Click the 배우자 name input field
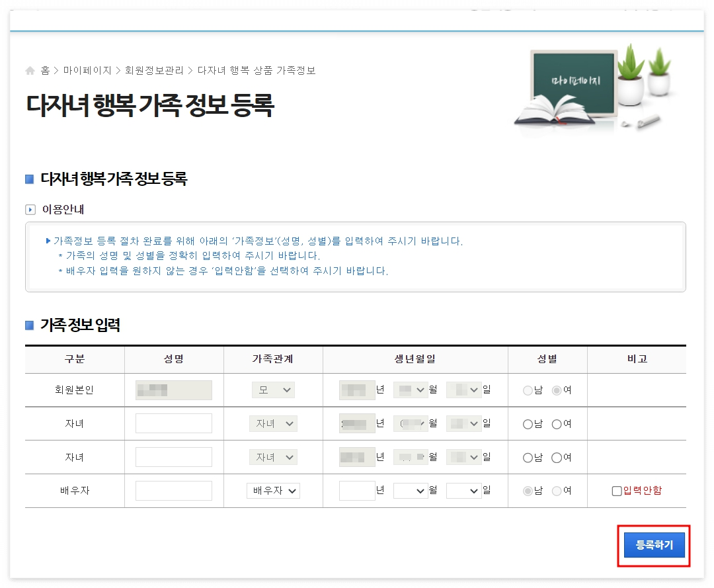 [173, 491]
